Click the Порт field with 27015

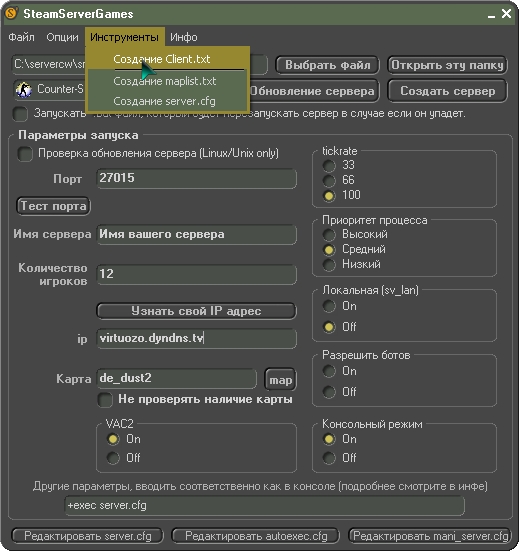point(196,179)
